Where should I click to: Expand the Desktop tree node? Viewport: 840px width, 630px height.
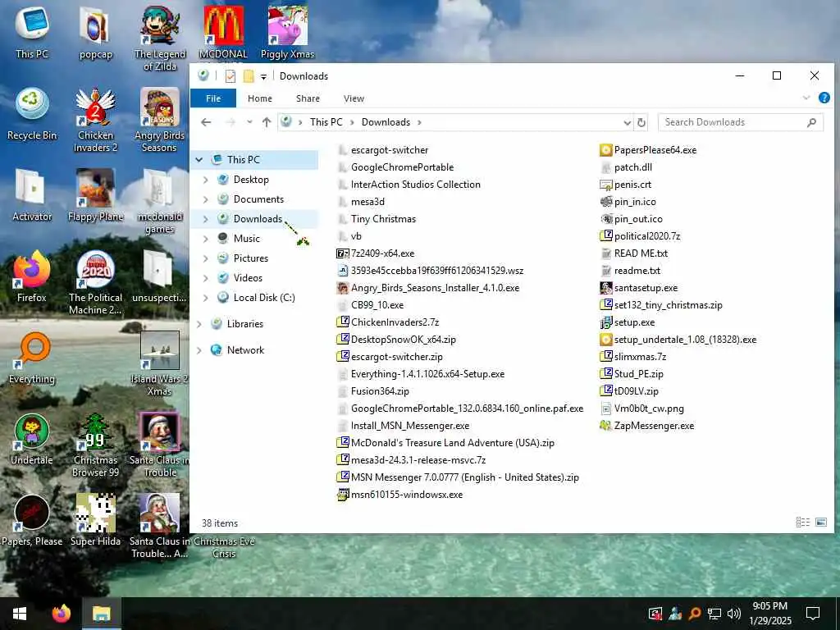[x=206, y=180]
